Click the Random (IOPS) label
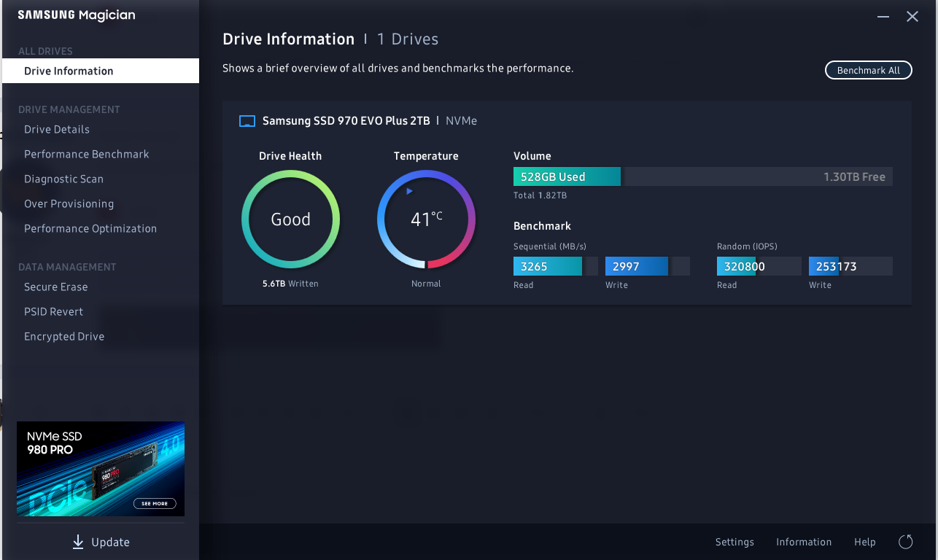 (x=747, y=246)
